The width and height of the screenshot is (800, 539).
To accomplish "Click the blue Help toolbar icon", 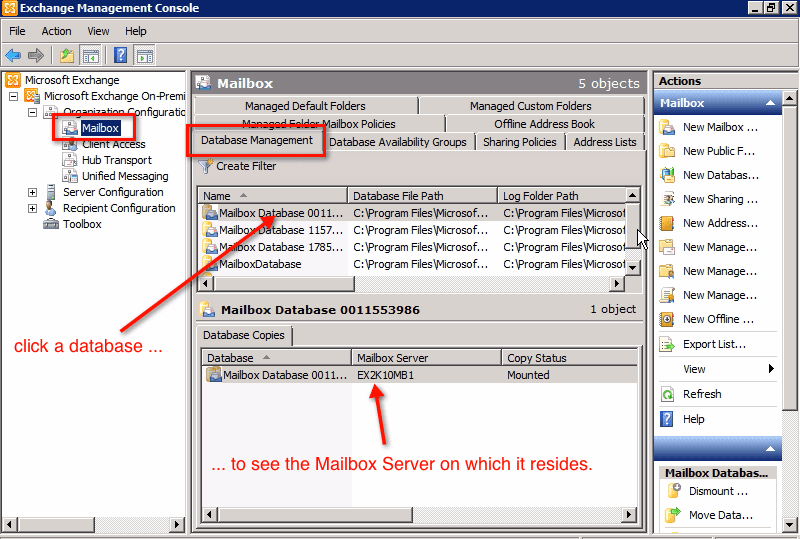I will (x=120, y=55).
